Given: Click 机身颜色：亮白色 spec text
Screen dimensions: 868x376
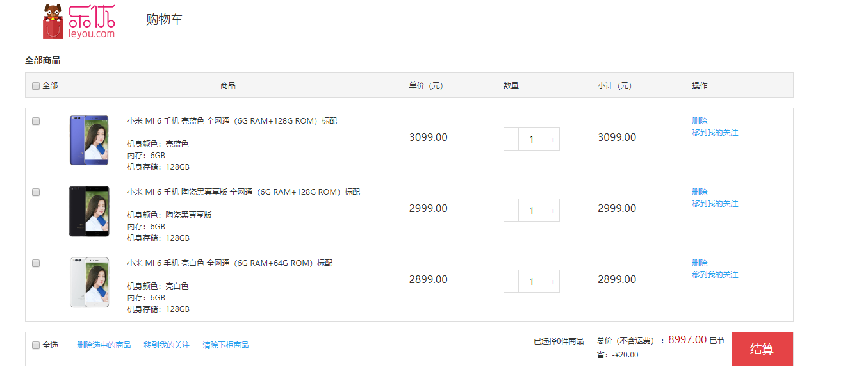Looking at the screenshot, I should tap(158, 286).
